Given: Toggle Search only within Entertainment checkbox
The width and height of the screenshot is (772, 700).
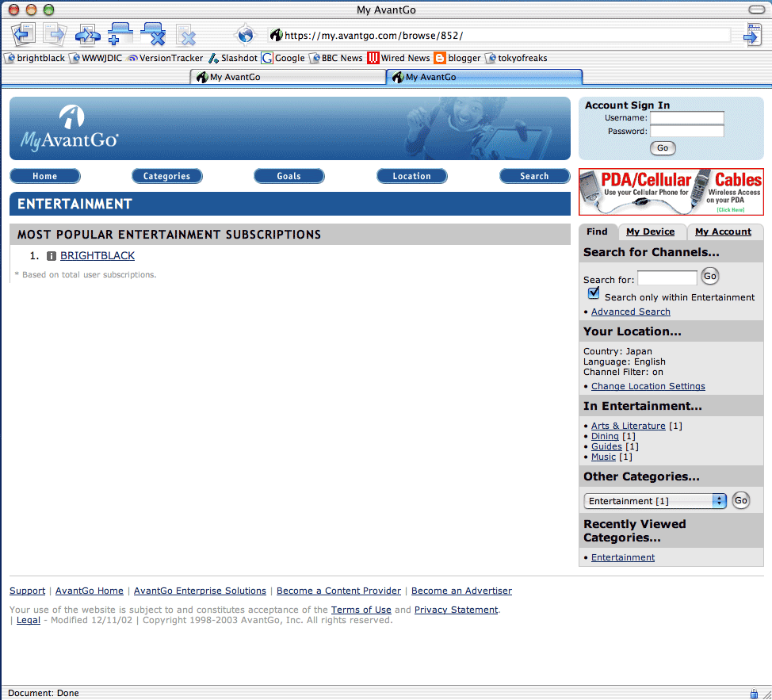Looking at the screenshot, I should coord(594,294).
